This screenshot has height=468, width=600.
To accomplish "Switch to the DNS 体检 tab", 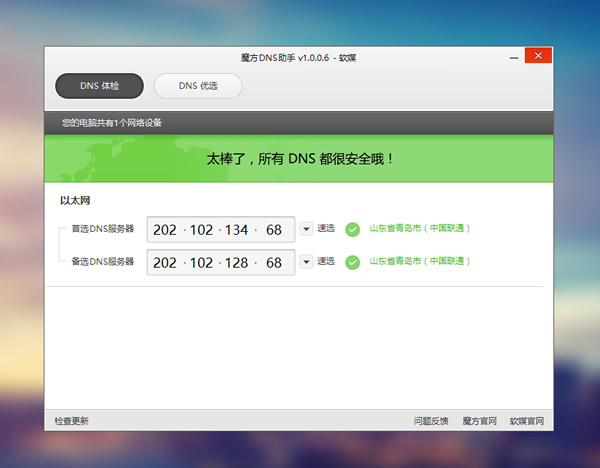I will (x=99, y=87).
